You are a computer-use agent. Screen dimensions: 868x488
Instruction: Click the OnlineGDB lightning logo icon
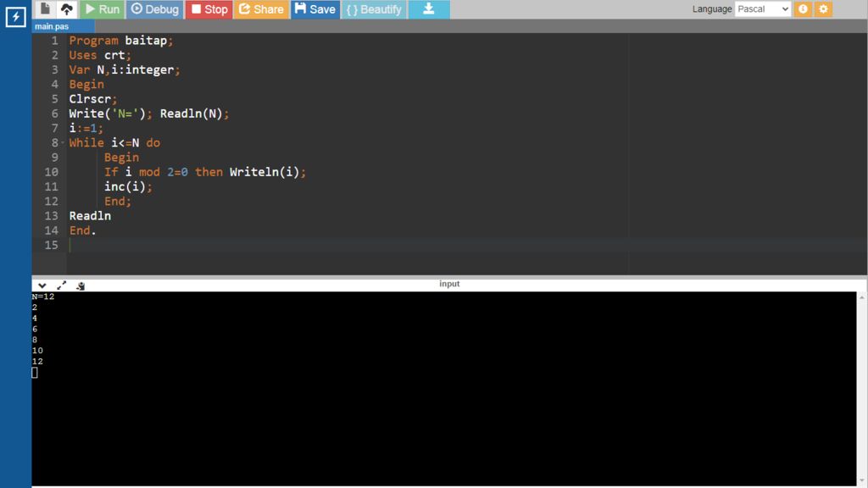(15, 17)
